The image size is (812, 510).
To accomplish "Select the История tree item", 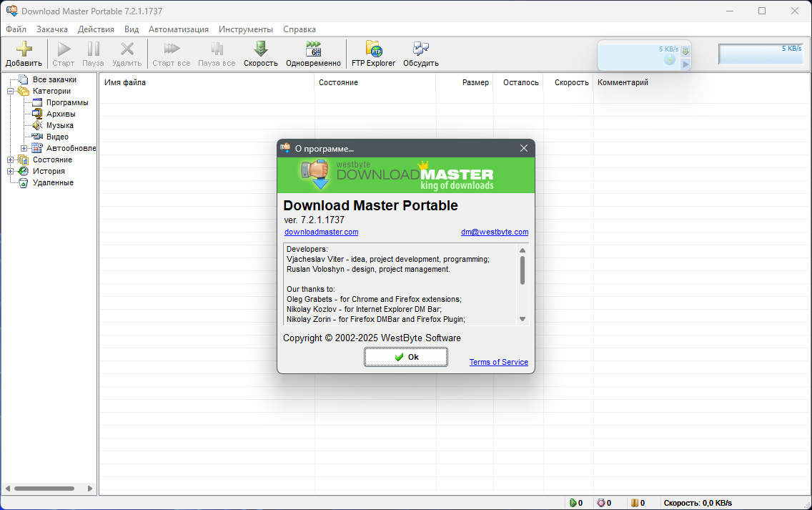I will [49, 171].
